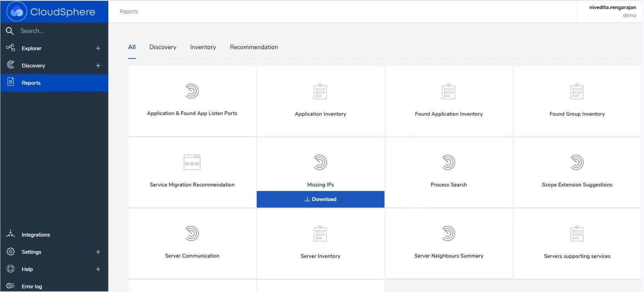Screen dimensions: 644x292
Task: Click the Server Communication radar icon
Action: 192,233
